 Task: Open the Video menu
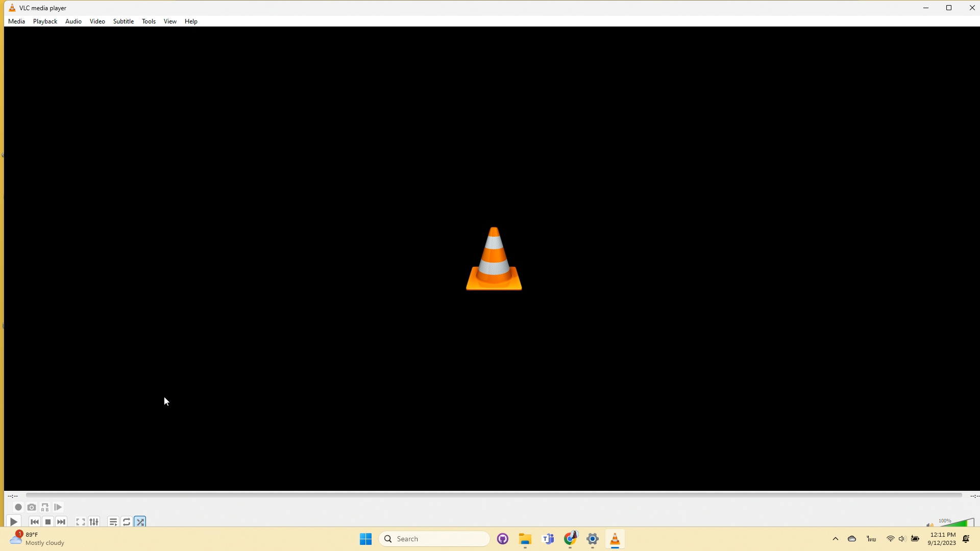coord(97,21)
